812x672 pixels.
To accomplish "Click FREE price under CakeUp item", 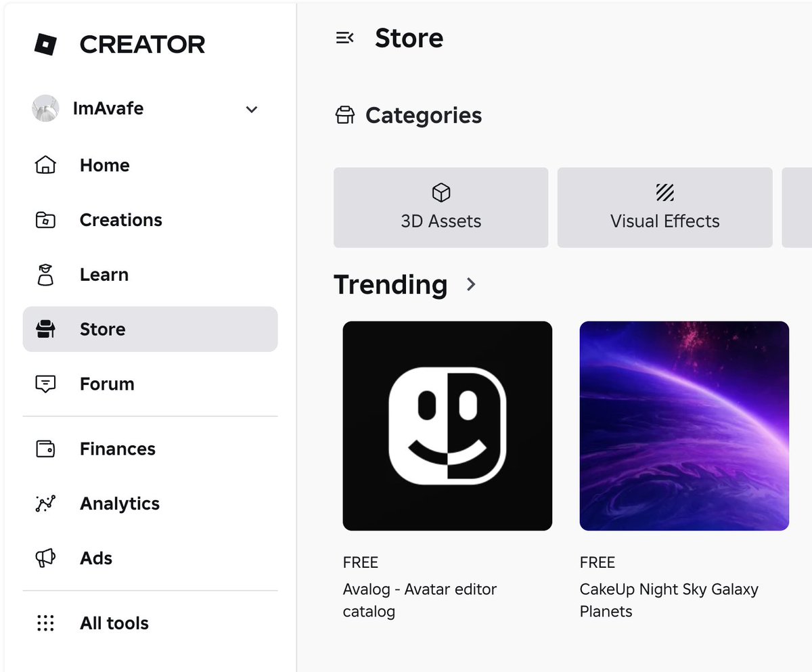I will pos(597,562).
